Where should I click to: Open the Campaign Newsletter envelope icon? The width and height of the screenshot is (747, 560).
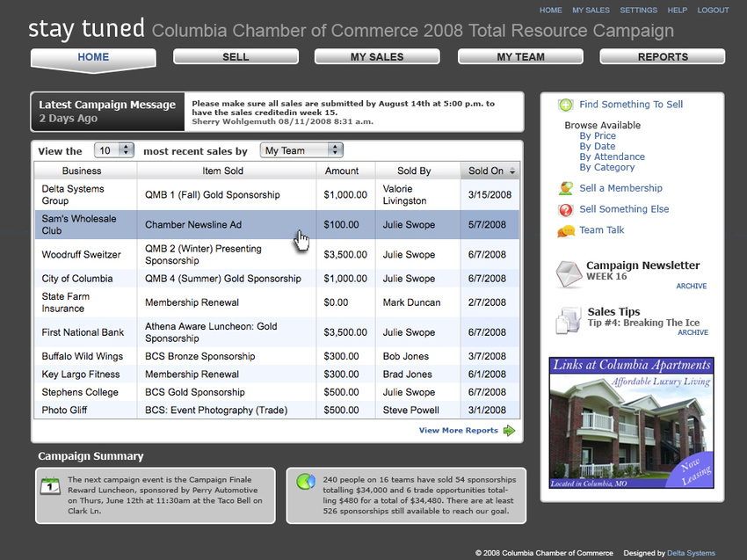point(569,274)
